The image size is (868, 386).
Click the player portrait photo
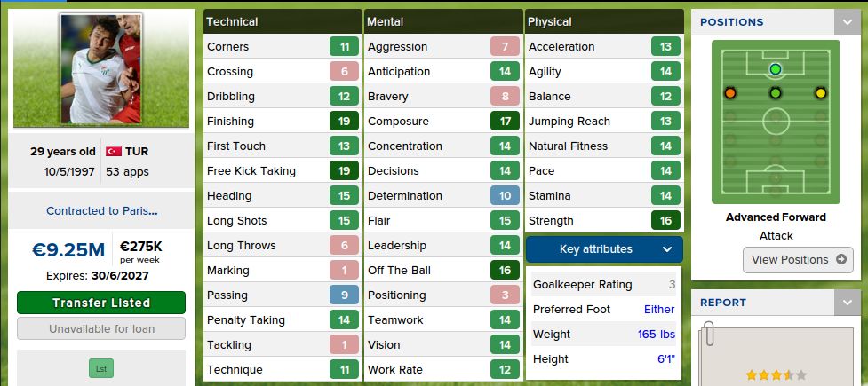(x=101, y=69)
